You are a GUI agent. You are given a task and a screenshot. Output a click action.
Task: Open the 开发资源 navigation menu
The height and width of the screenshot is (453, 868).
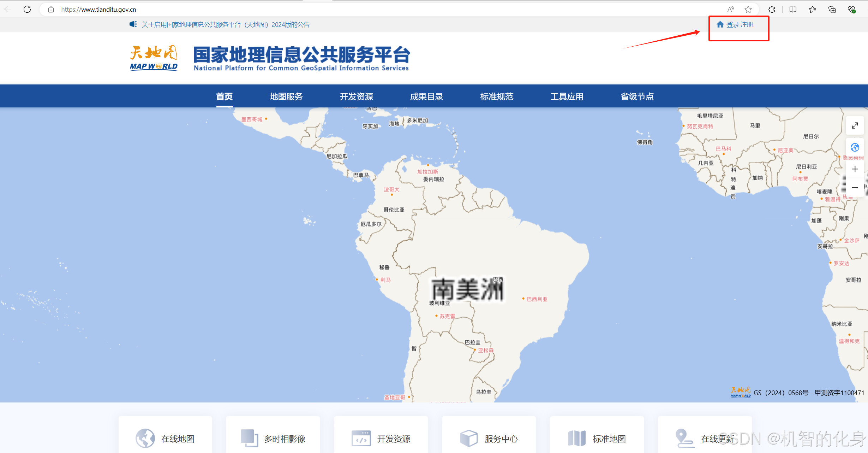(x=356, y=96)
